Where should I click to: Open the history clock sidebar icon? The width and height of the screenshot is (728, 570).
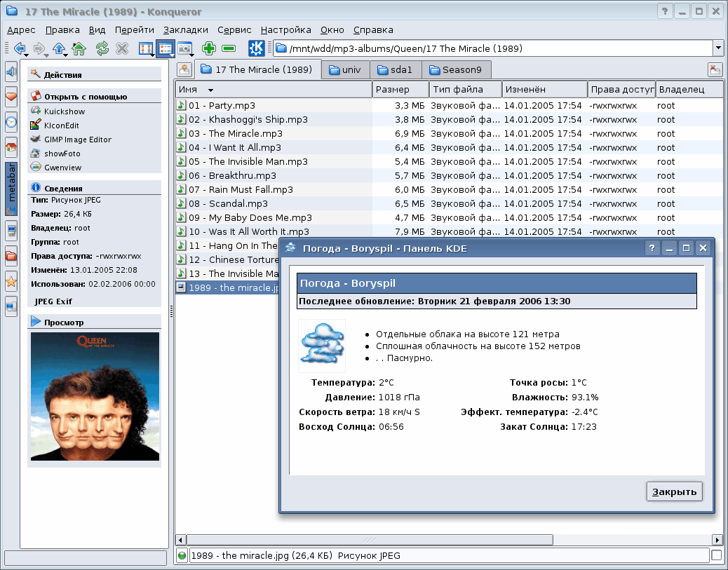11,122
